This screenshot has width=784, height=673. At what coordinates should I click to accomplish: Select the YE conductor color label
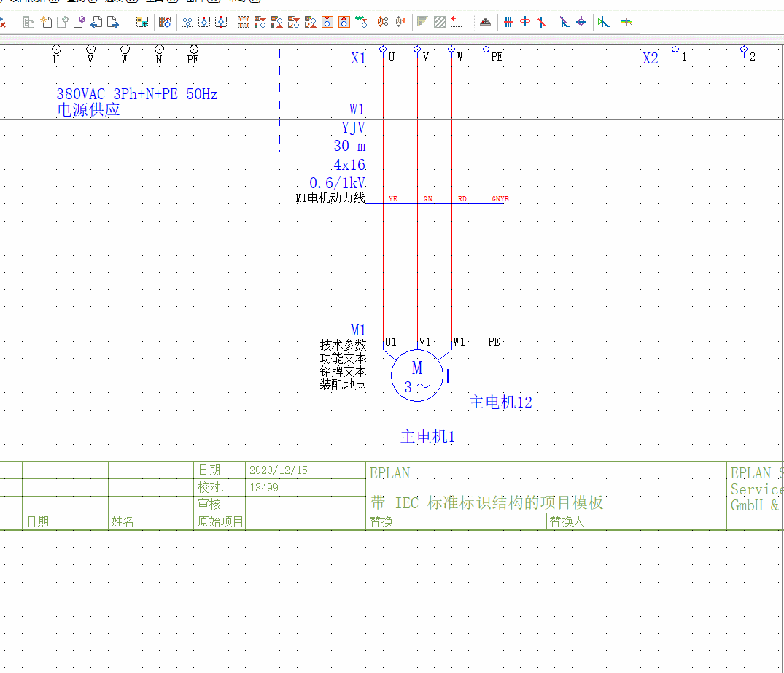click(393, 199)
